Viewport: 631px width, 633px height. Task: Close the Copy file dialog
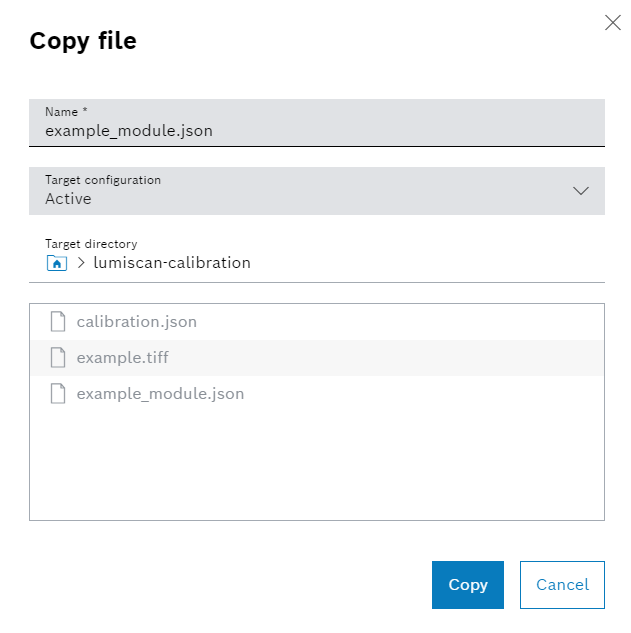(612, 23)
